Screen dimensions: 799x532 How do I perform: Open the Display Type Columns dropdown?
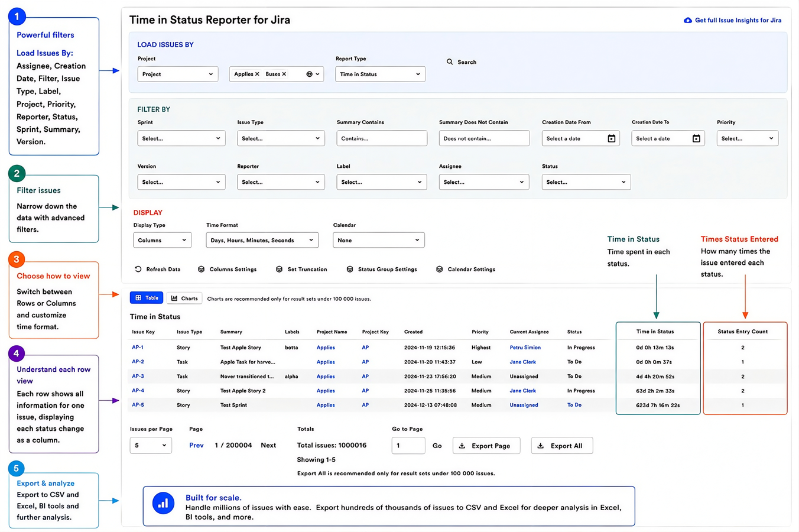163,240
